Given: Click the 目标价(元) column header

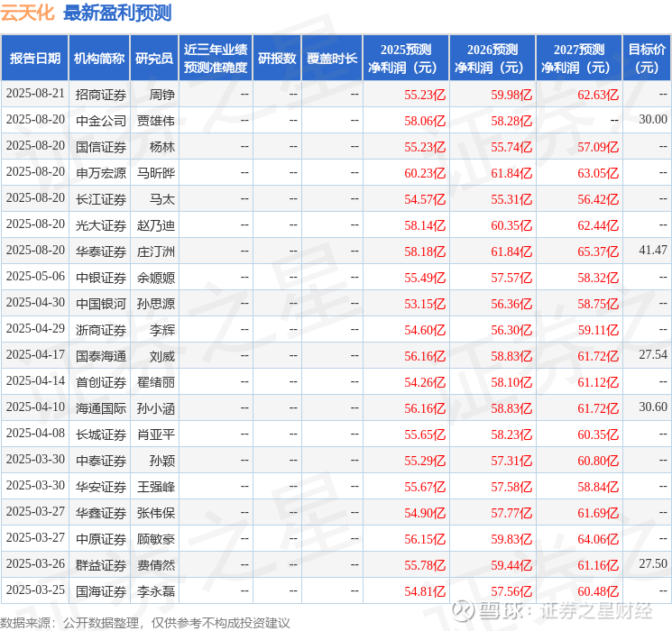Looking at the screenshot, I should 647,59.
